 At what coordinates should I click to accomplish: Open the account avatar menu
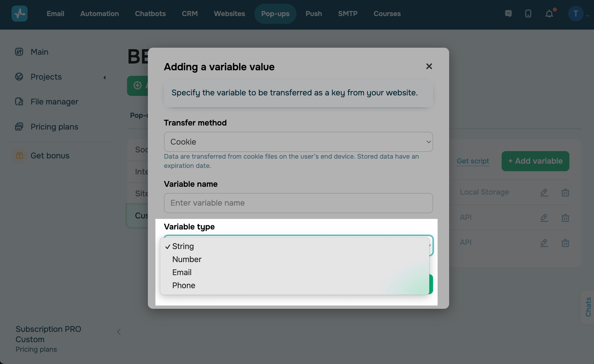575,14
